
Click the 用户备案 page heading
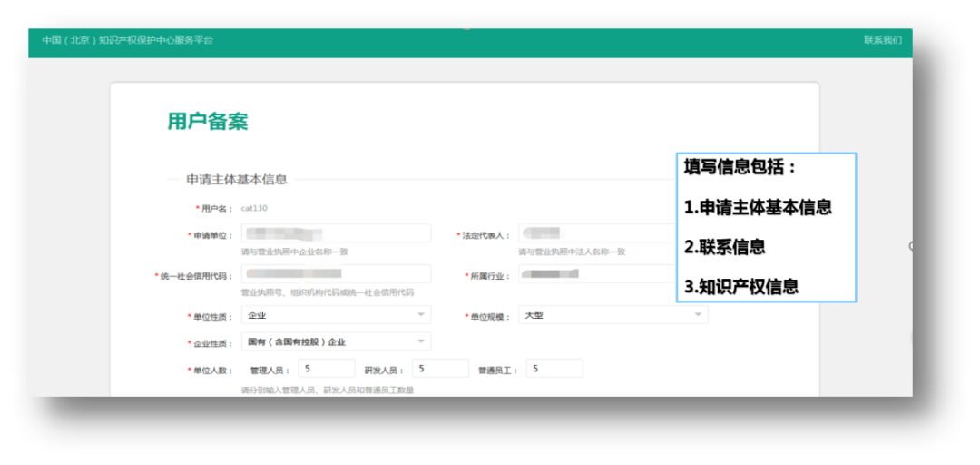(x=208, y=122)
